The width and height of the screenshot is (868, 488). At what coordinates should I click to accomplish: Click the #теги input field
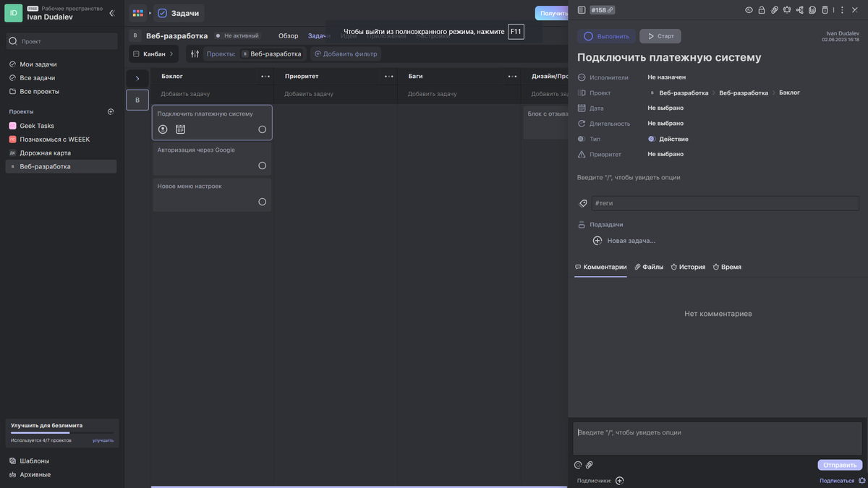pyautogui.click(x=726, y=203)
